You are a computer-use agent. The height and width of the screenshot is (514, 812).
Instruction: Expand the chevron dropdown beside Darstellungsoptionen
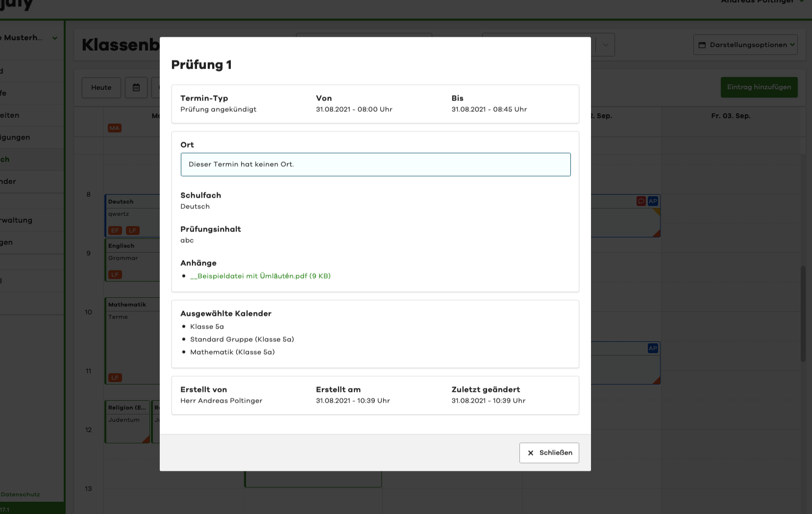pos(605,45)
